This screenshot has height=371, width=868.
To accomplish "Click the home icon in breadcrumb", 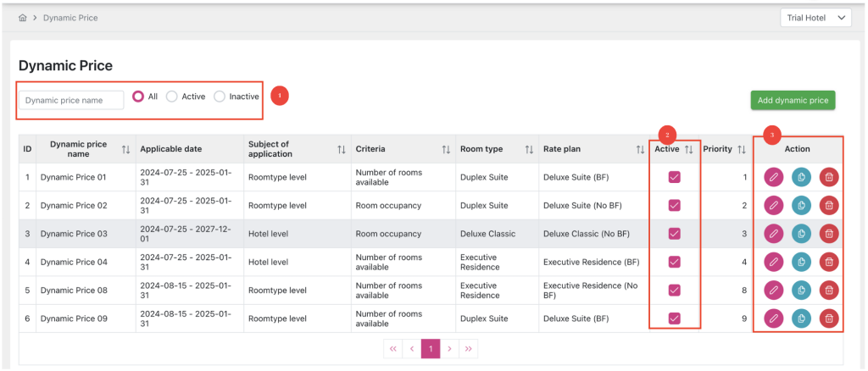I will 23,18.
